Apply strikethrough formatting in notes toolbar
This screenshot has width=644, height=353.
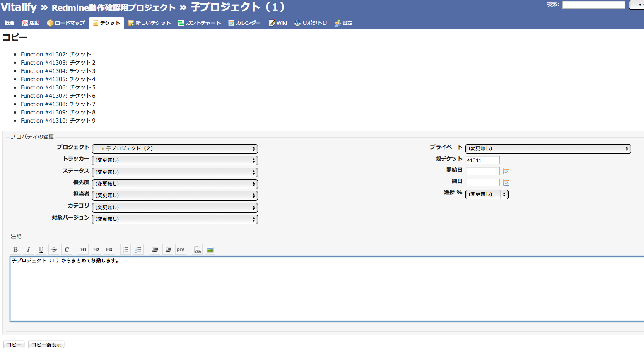click(x=54, y=249)
